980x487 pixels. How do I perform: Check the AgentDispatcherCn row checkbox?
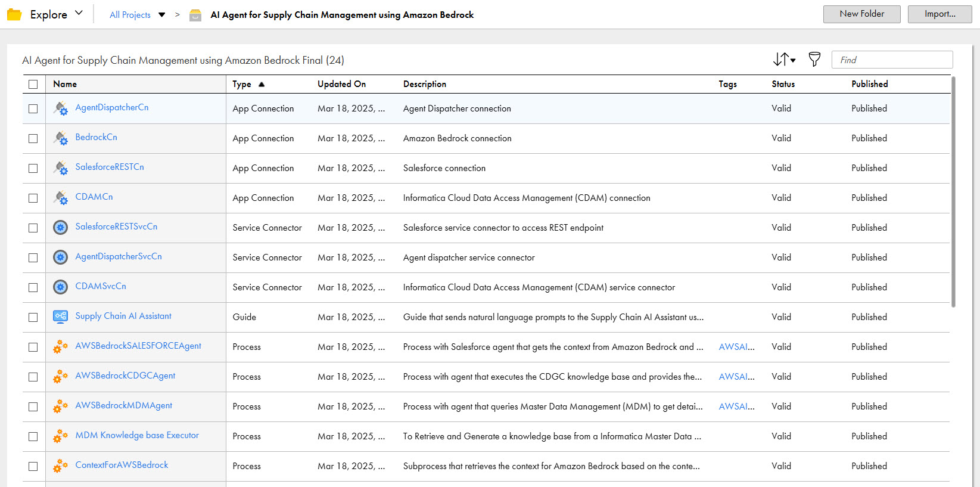[33, 108]
